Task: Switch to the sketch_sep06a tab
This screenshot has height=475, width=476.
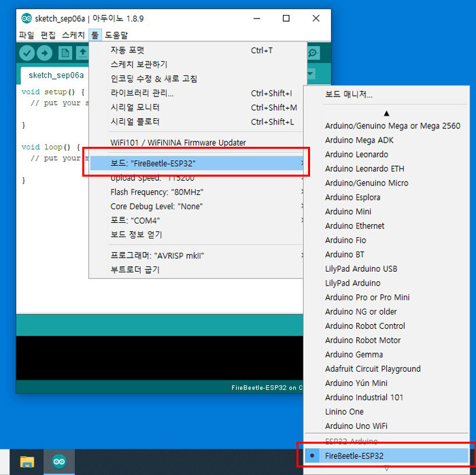Action: tap(56, 75)
